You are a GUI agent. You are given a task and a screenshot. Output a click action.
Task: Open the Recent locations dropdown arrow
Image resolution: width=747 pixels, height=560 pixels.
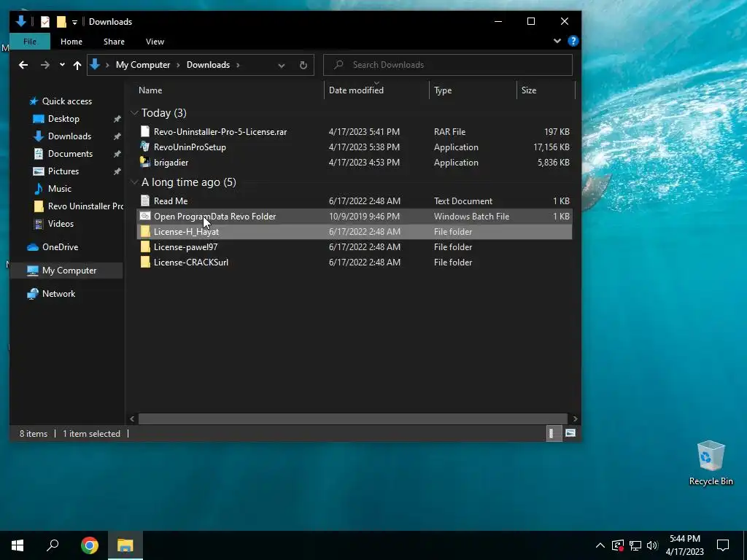click(62, 65)
